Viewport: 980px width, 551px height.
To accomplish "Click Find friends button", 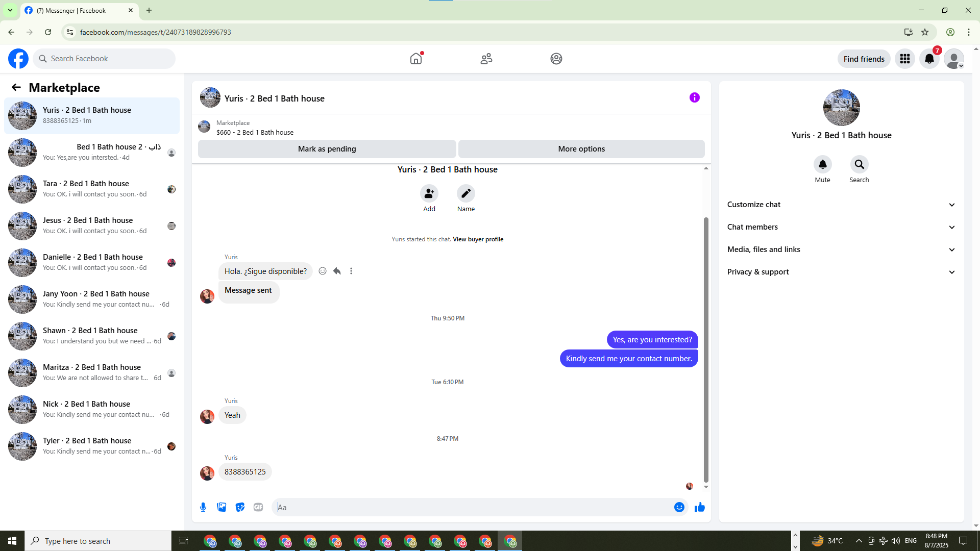I will [x=864, y=59].
